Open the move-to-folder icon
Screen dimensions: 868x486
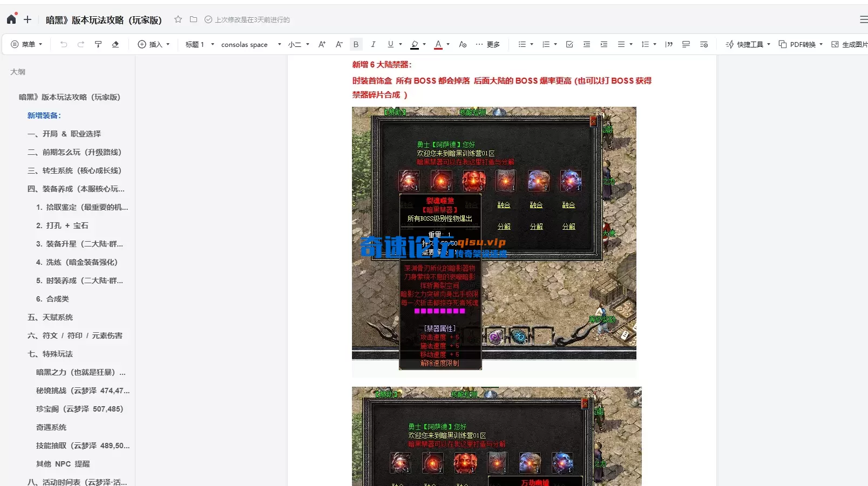193,19
